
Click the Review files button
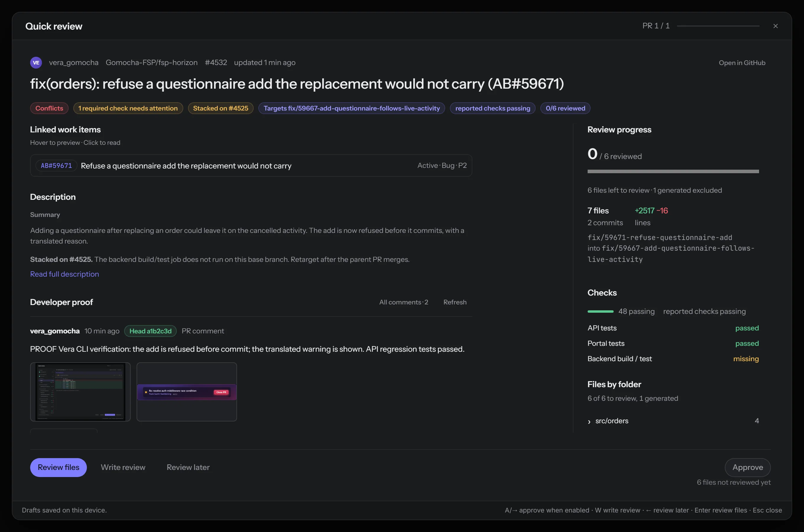(x=58, y=467)
